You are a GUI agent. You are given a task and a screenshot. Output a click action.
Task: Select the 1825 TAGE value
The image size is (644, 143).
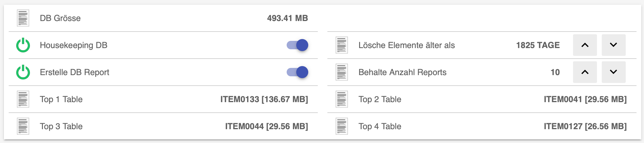pyautogui.click(x=538, y=45)
